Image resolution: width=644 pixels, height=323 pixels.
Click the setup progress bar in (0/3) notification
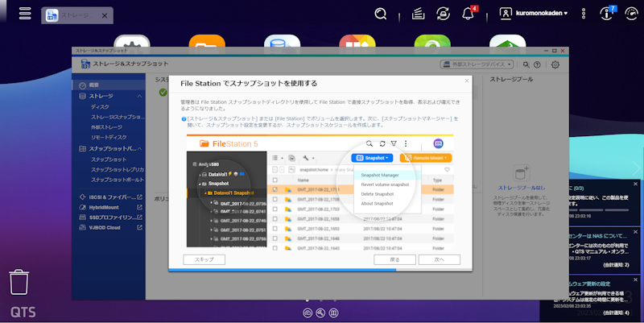click(x=599, y=210)
